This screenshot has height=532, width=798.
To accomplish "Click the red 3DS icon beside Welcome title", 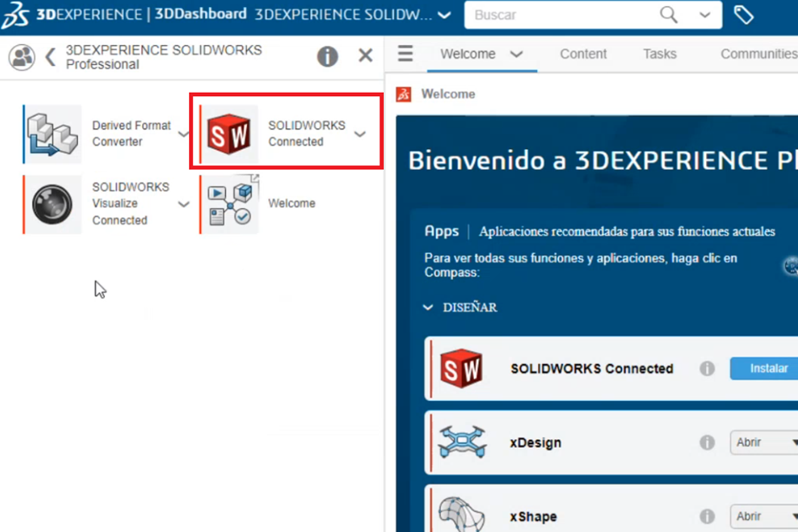I will (404, 94).
